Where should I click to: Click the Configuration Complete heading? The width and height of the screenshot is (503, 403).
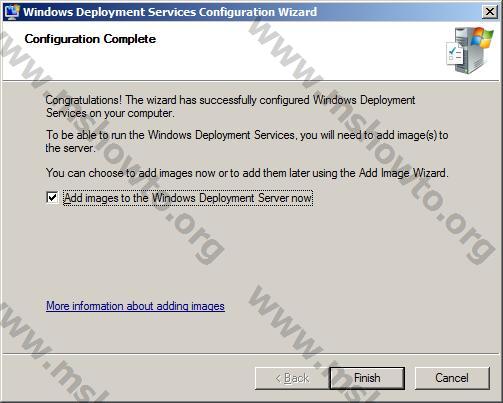(90, 39)
